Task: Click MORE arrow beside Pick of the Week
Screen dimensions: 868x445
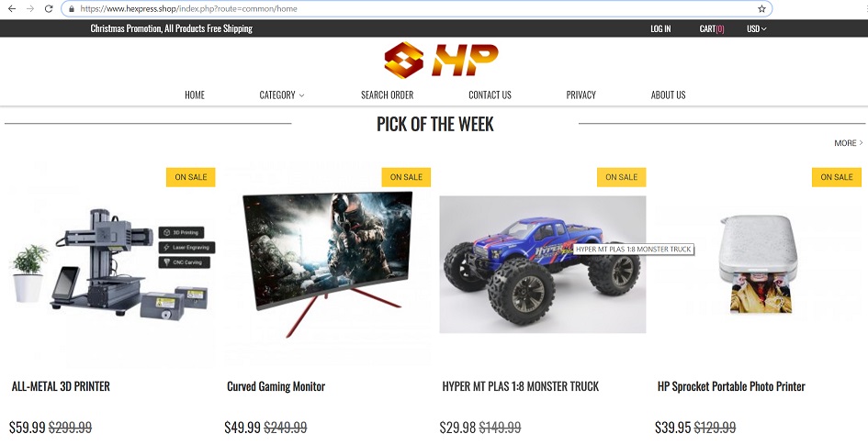Action: (x=849, y=143)
